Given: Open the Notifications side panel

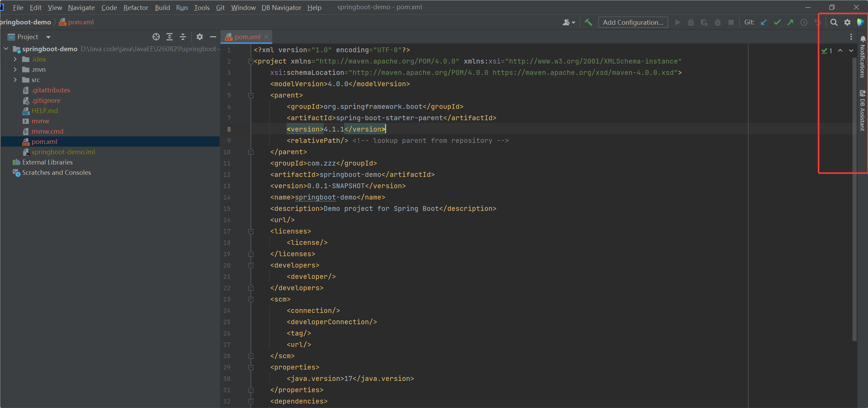Looking at the screenshot, I should 863,57.
